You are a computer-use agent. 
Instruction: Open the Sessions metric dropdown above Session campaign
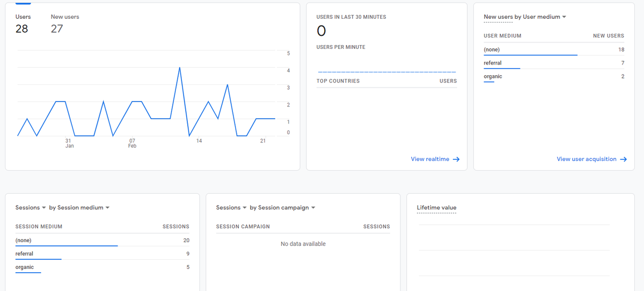(231, 207)
